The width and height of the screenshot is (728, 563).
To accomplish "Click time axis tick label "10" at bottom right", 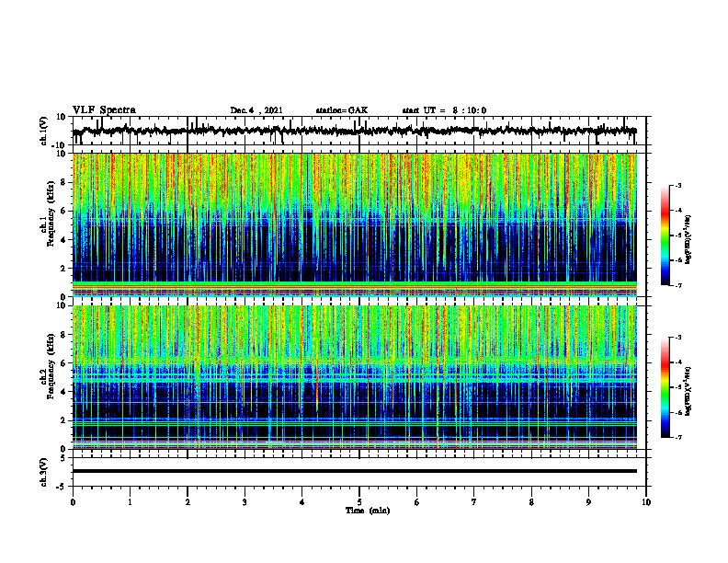I will click(646, 502).
